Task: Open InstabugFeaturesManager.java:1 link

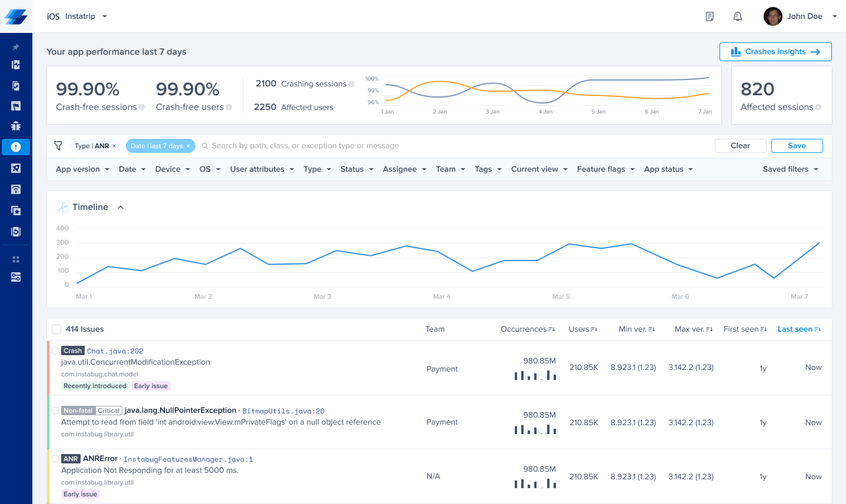Action: tap(188, 459)
